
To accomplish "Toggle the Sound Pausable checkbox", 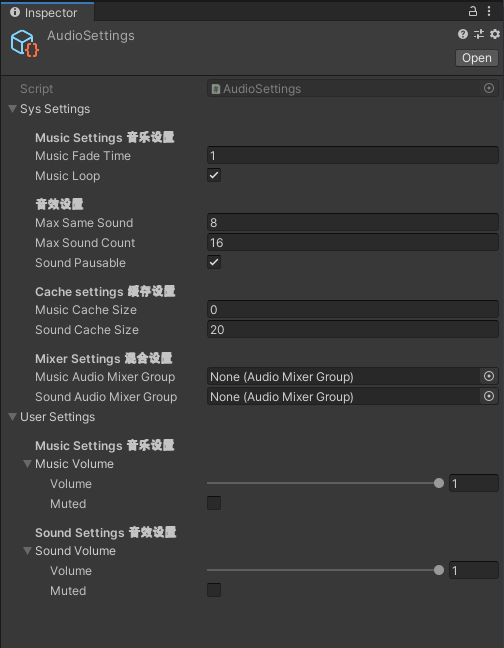I will click(x=214, y=262).
